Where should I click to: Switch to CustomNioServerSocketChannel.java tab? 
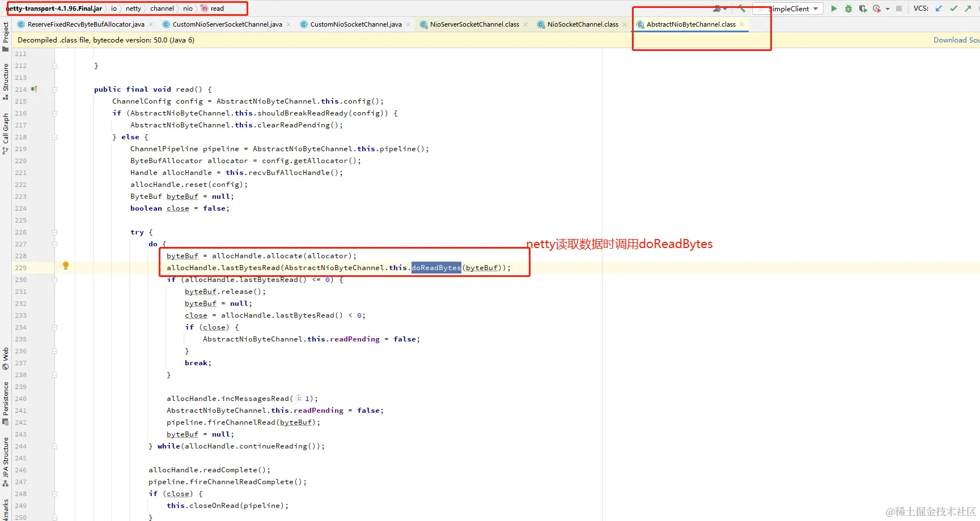(227, 24)
